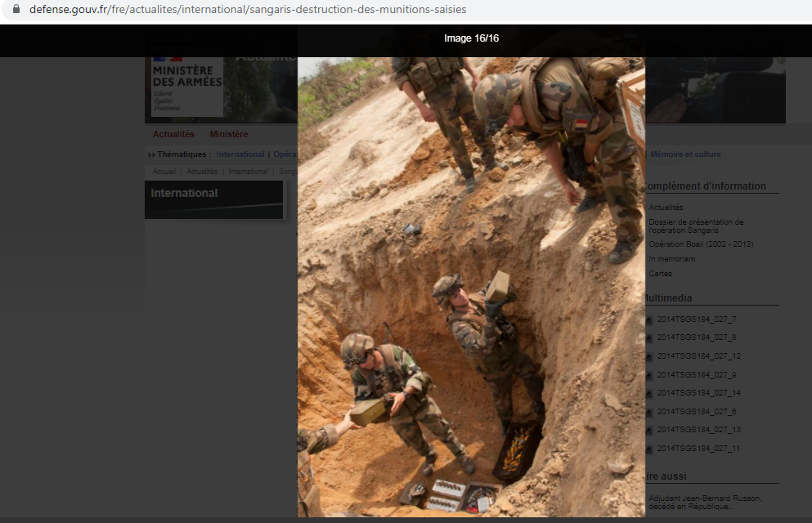Open Dossier de présentation de l'opération Sangaris
Screen dimensions: 812x523
click(696, 226)
